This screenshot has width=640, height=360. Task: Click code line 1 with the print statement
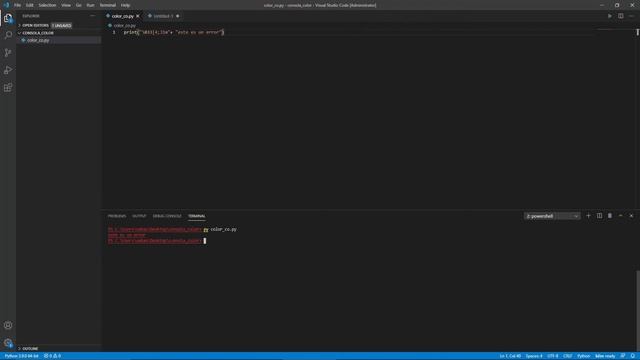tap(174, 32)
